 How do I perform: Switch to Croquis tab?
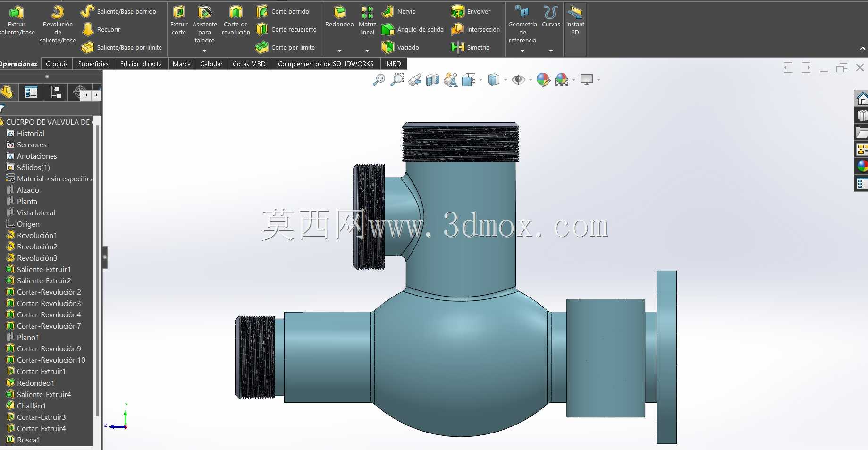point(57,64)
